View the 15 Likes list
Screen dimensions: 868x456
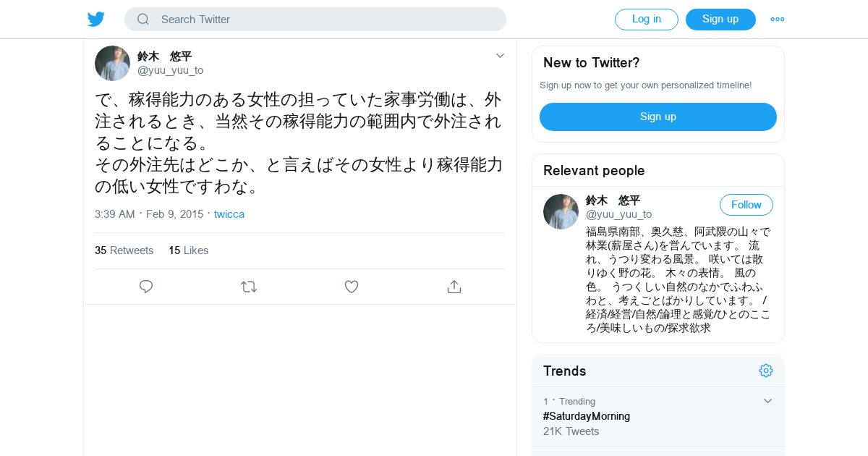coord(189,250)
